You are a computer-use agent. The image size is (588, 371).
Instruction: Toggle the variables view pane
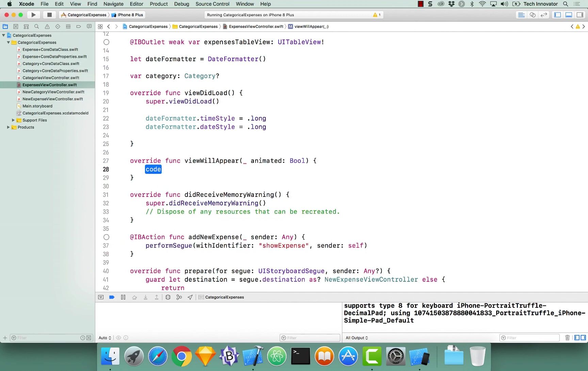[x=577, y=338]
